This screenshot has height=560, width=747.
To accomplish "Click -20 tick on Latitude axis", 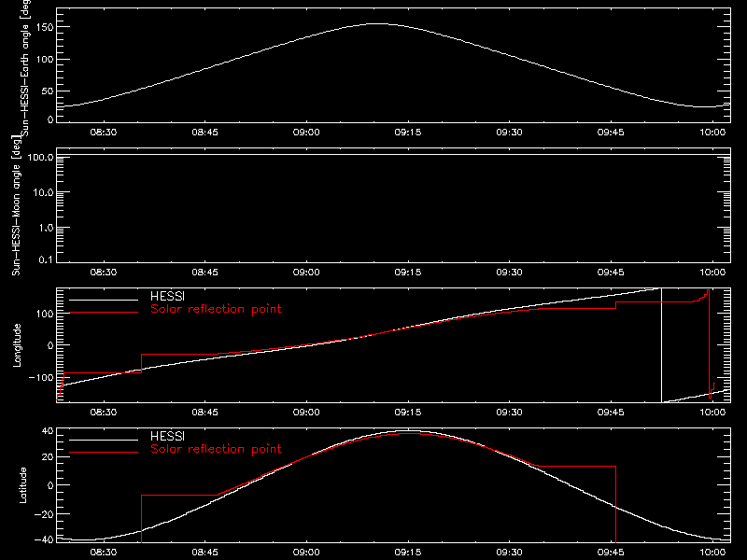I will 44,514.
